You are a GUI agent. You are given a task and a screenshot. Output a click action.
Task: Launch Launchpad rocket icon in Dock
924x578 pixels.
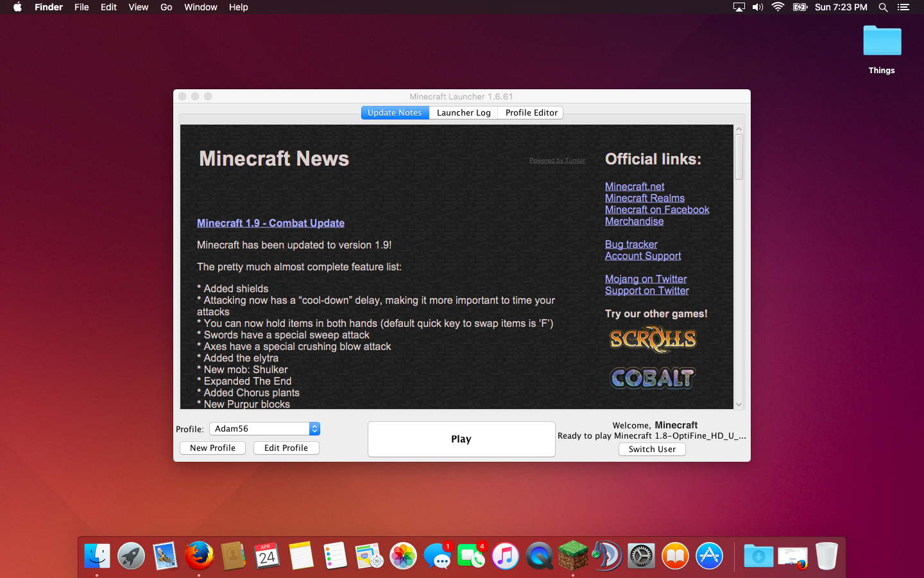click(132, 556)
